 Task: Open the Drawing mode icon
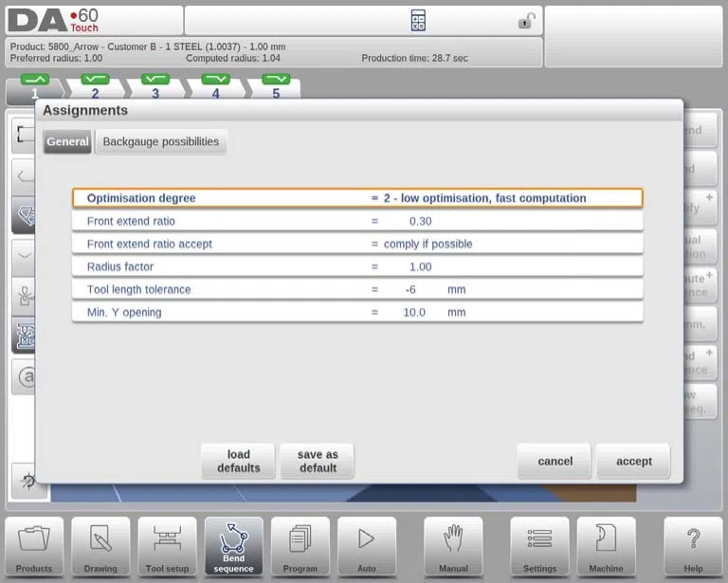pos(100,547)
